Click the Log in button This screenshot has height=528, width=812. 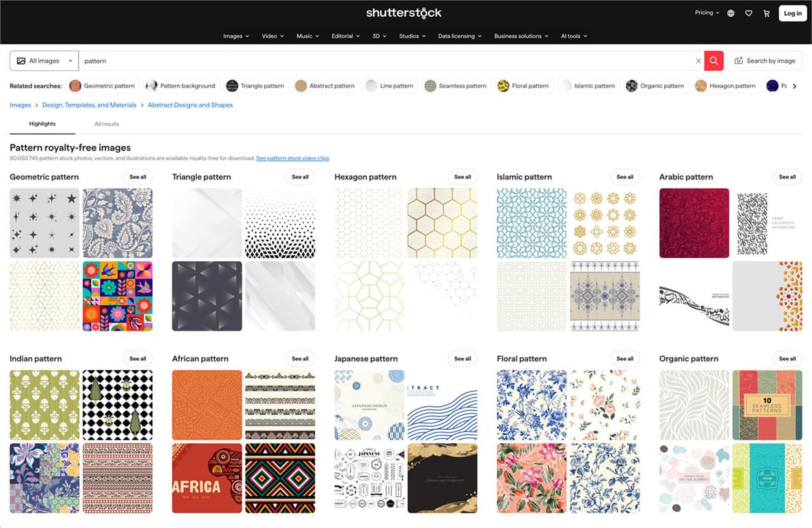792,12
